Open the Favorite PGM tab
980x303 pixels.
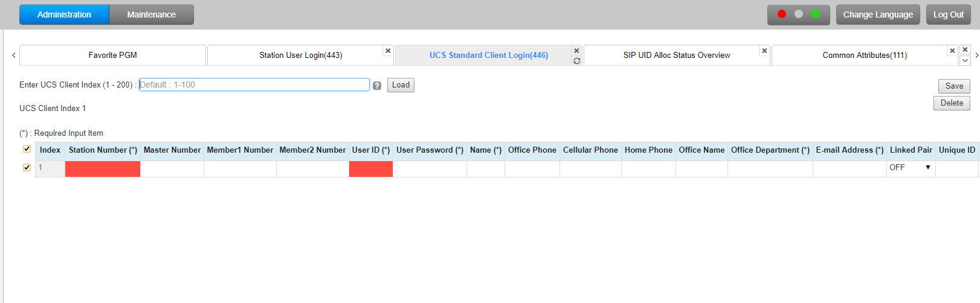(x=112, y=55)
